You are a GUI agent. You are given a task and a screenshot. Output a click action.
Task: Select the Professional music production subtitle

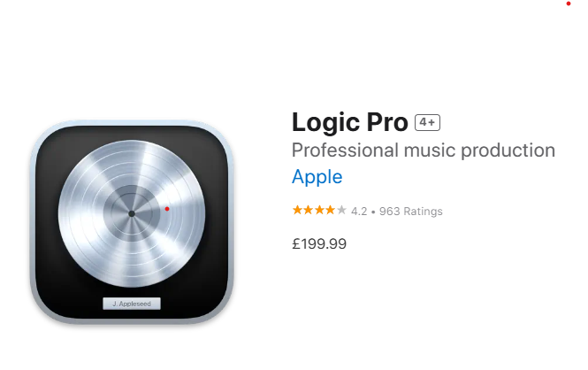pos(424,150)
